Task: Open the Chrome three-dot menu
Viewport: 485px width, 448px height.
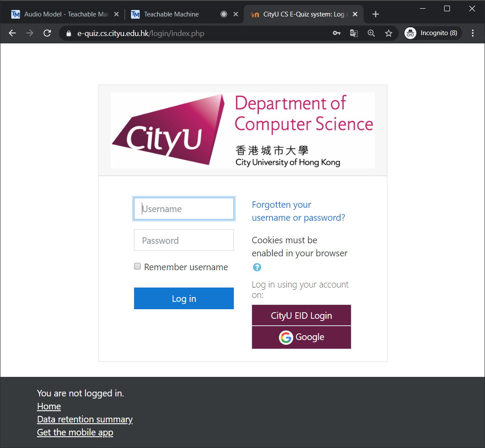Action: click(472, 33)
